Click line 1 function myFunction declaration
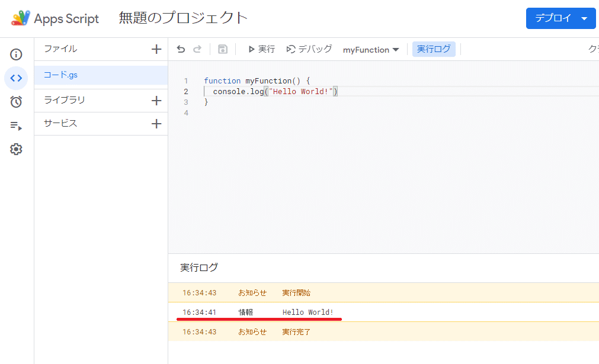The width and height of the screenshot is (599, 364). (257, 81)
